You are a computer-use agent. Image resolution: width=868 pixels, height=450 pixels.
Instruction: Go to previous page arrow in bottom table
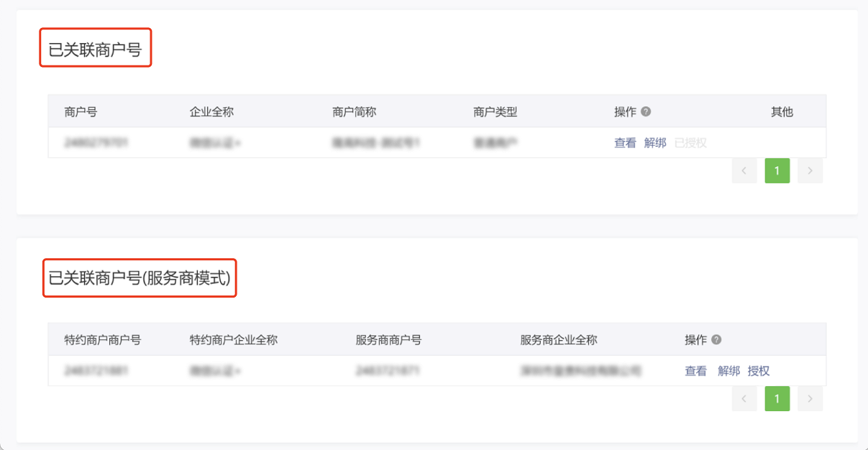[x=744, y=399]
